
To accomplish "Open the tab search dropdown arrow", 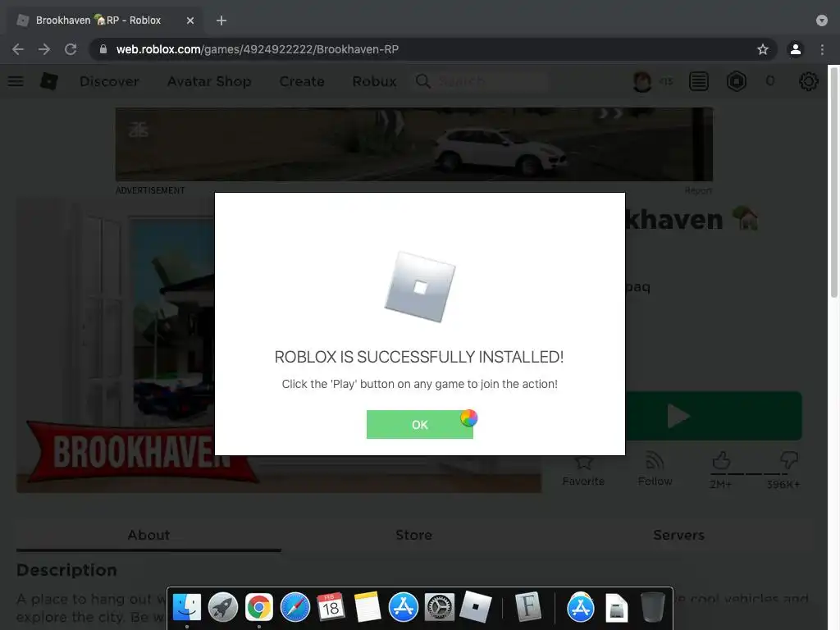I will click(x=822, y=21).
